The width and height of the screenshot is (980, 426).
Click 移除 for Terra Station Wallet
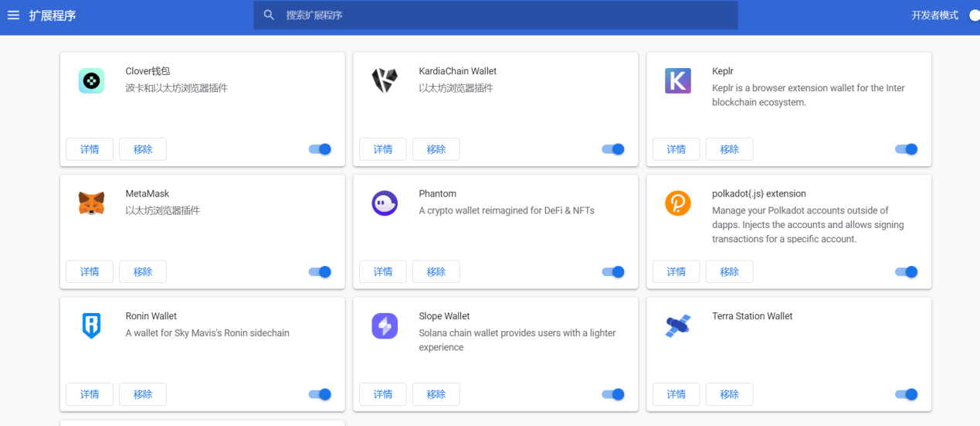click(x=730, y=394)
